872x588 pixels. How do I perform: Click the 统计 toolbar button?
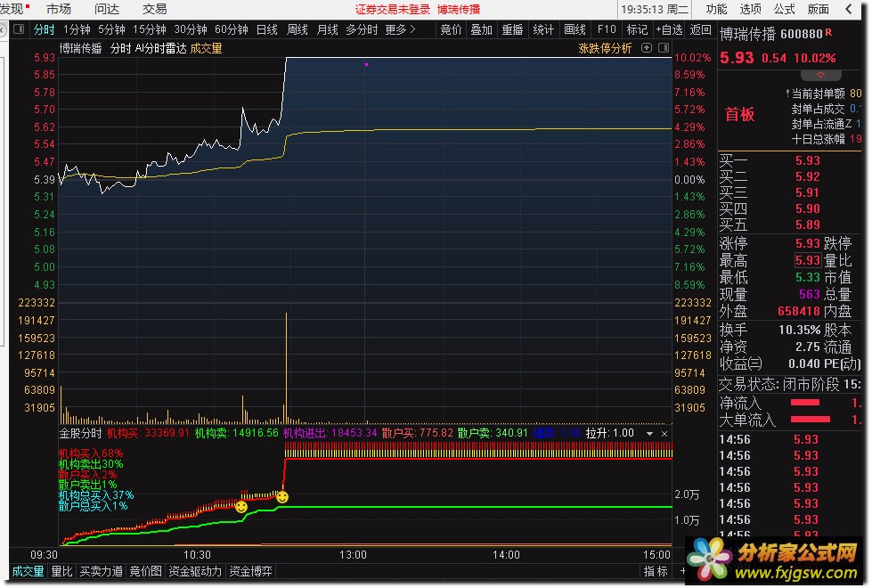543,29
